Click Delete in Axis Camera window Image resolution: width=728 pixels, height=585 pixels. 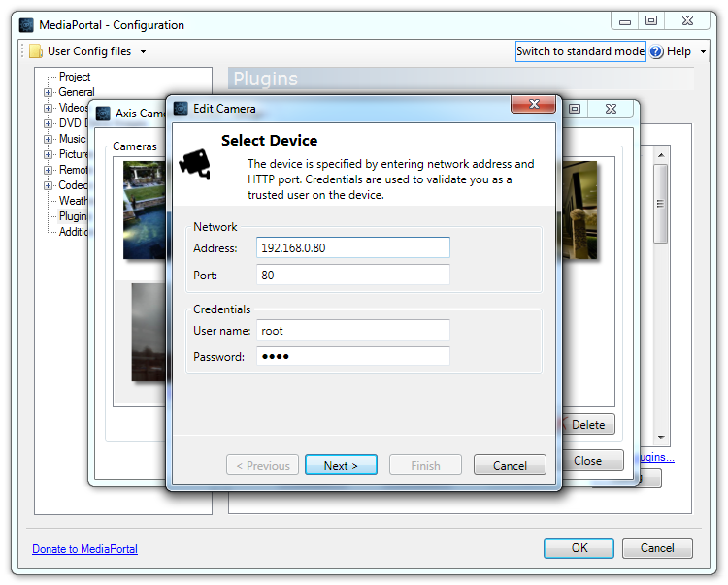588,425
